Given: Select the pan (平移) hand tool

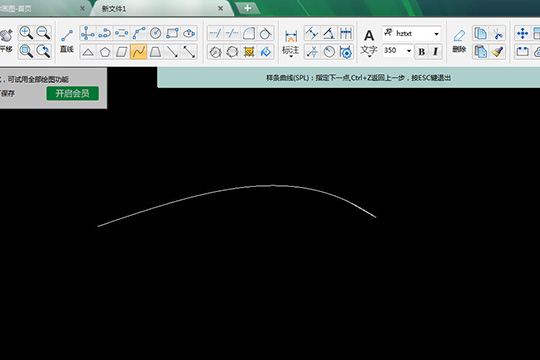Looking at the screenshot, I should click(6, 41).
